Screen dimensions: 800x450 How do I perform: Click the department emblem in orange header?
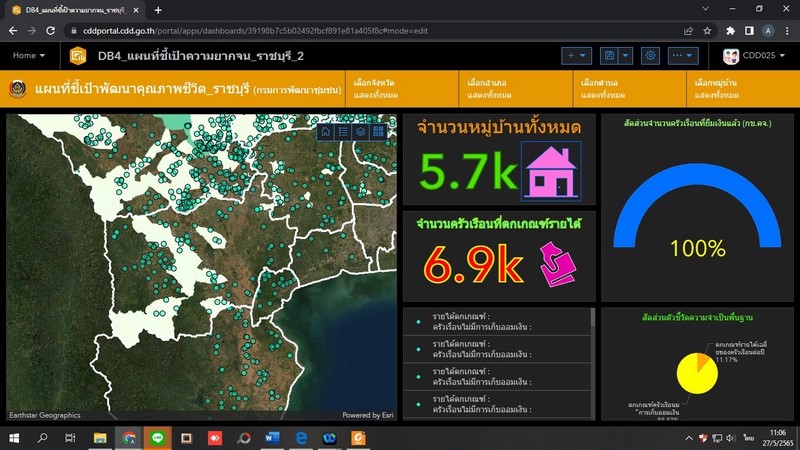pos(18,89)
